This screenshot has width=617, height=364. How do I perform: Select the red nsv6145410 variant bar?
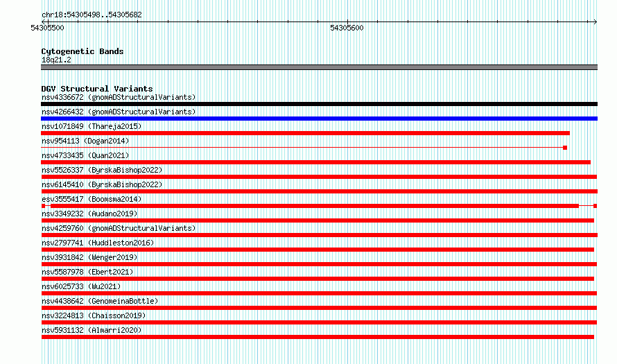(319, 191)
